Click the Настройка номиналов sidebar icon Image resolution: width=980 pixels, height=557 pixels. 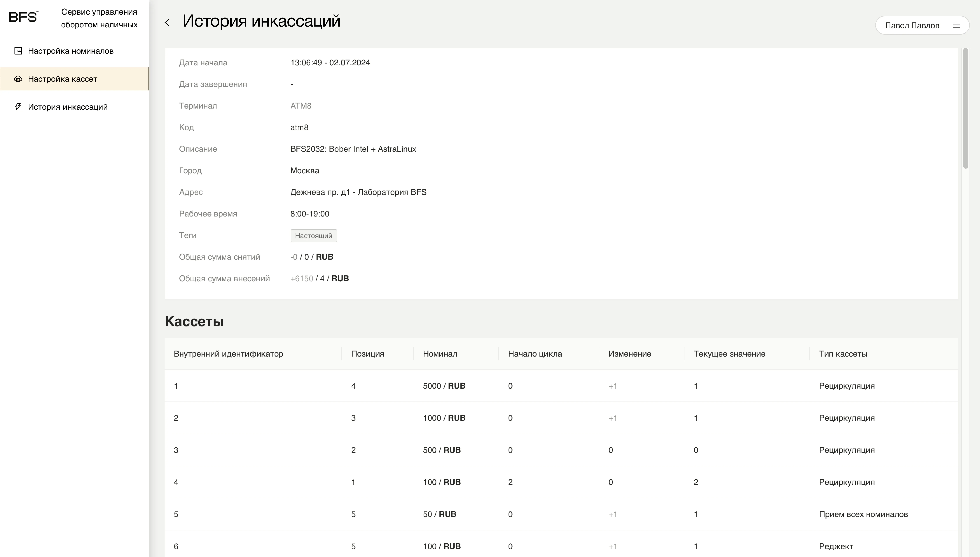click(18, 51)
